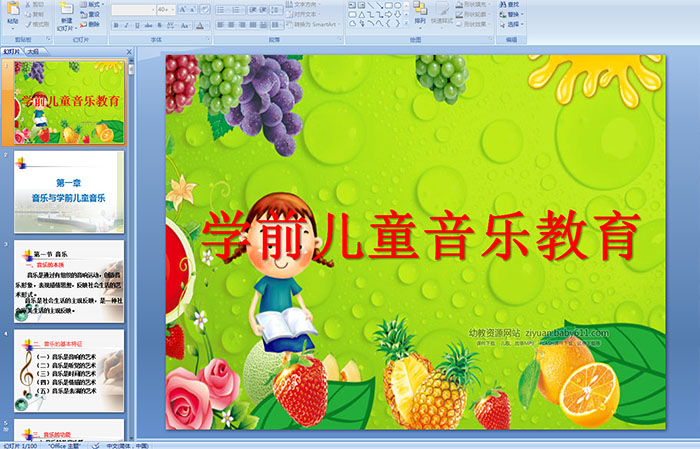Click the Delete (删除) slide command
The image size is (700, 449).
90,24
